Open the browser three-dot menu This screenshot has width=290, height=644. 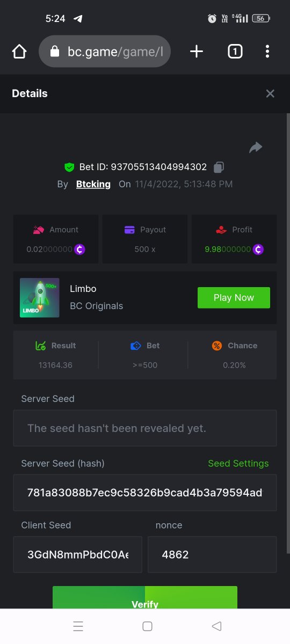coord(267,52)
